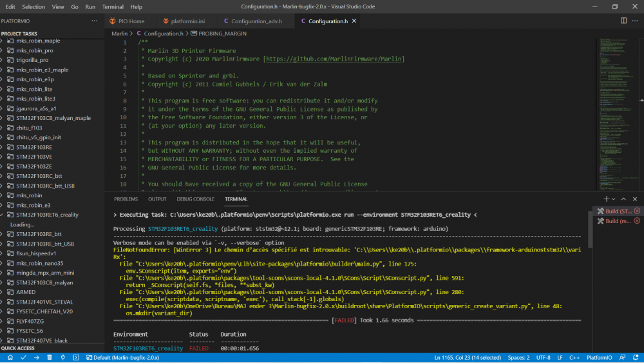
Task: Click the PlatformIO Clean trash icon
Action: click(x=50, y=358)
